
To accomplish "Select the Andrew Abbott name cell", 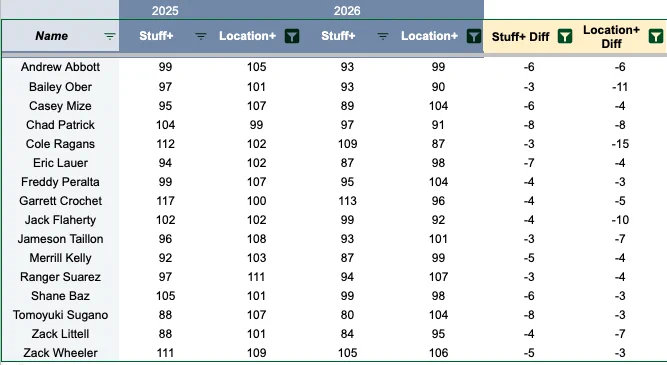I will tap(60, 67).
